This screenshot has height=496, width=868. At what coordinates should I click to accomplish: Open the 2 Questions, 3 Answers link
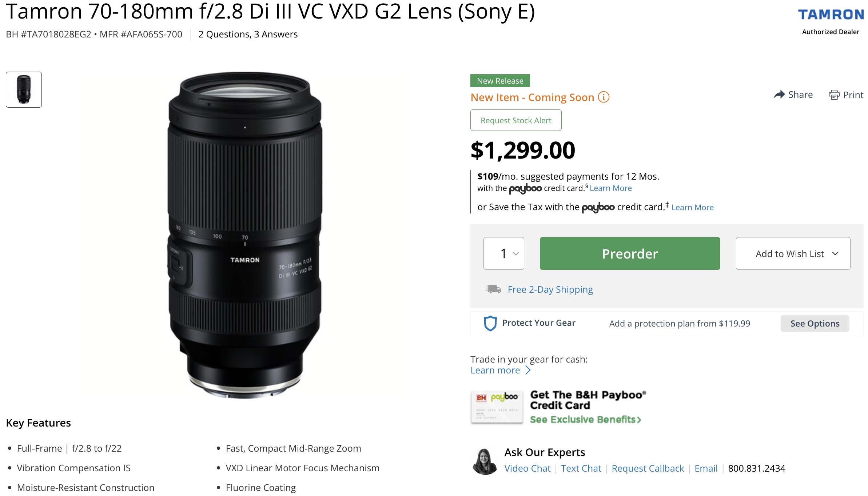(x=248, y=34)
